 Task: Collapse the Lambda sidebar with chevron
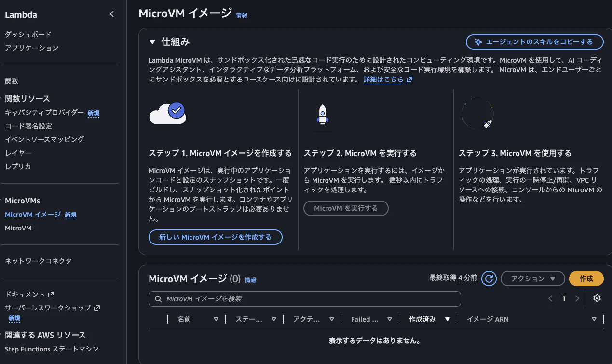click(x=112, y=14)
